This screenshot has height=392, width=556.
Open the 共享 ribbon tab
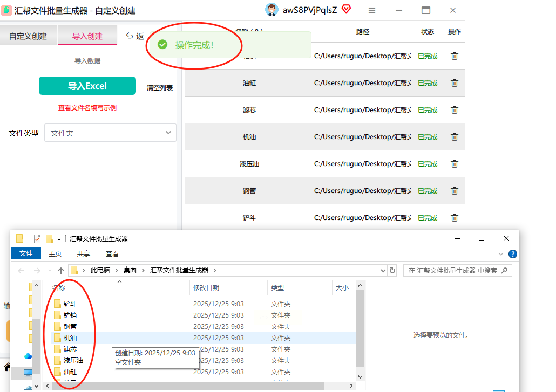point(84,253)
